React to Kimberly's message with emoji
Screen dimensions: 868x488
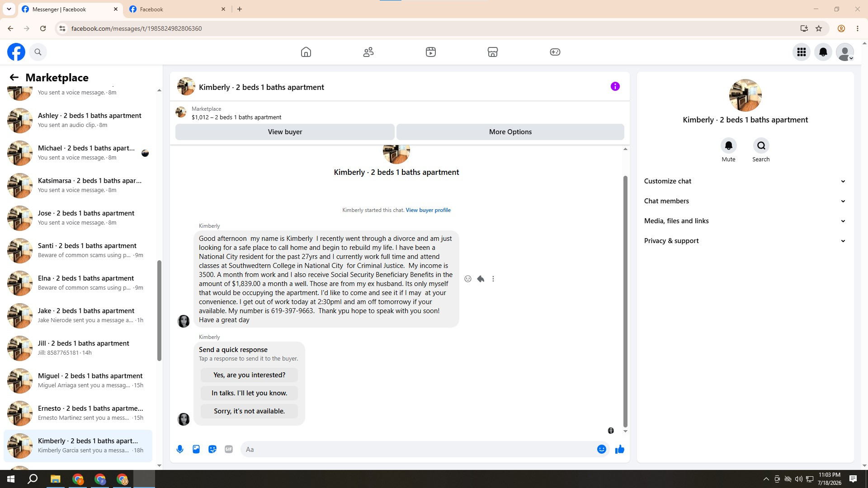[x=468, y=279]
